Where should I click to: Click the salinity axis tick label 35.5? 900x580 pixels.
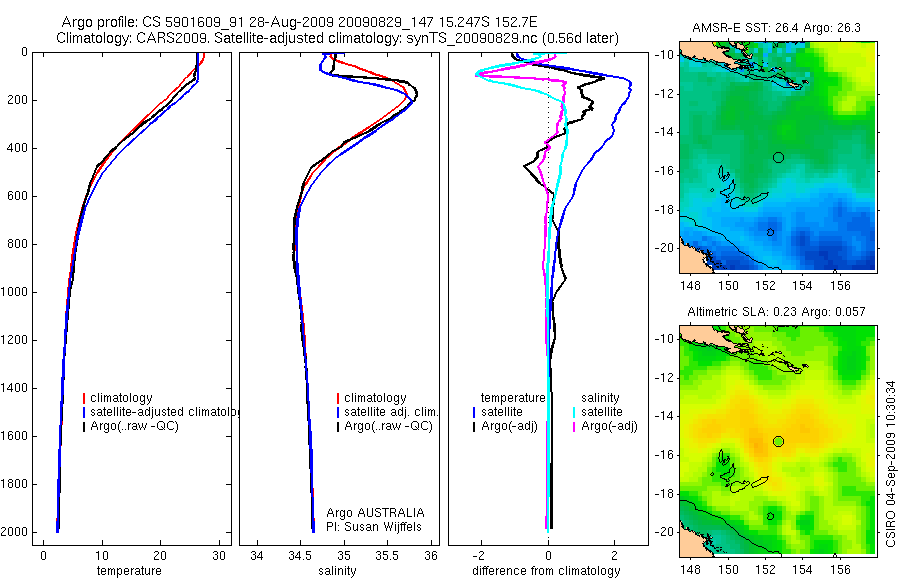click(x=387, y=556)
